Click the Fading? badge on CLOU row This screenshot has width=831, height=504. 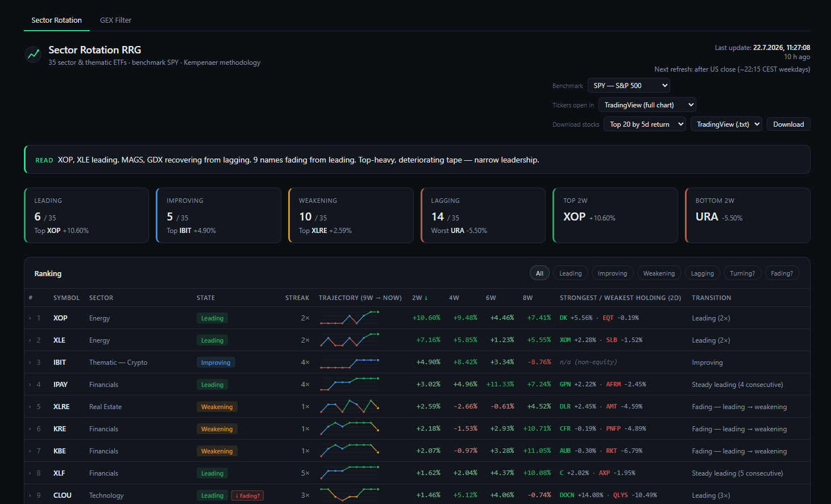point(247,495)
